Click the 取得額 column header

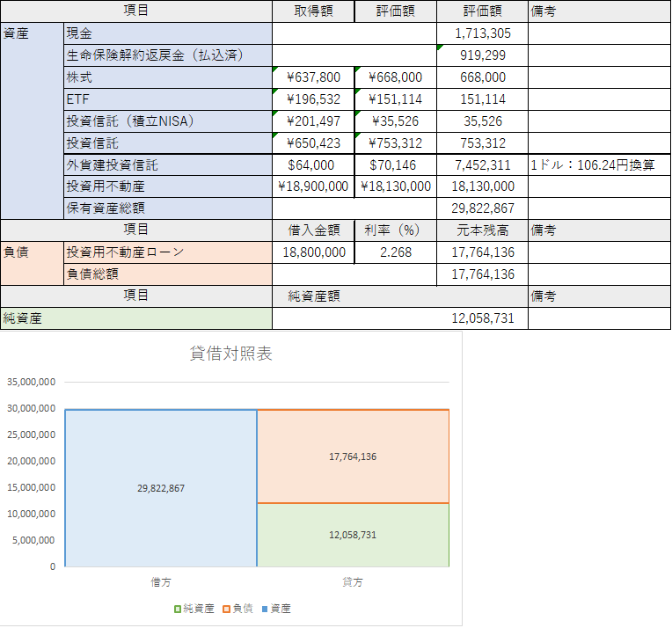313,11
